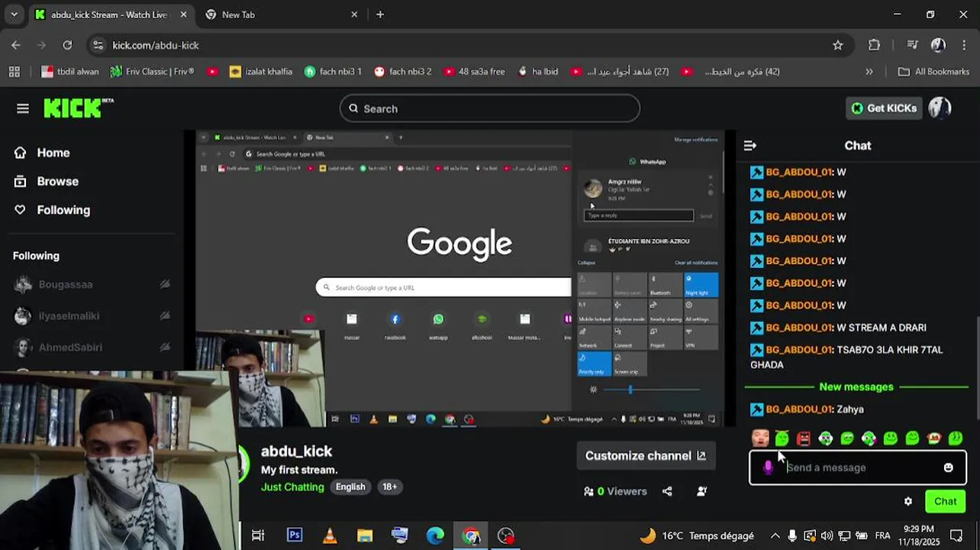Open the Kick hamburger menu
This screenshot has width=980, height=550.
tap(23, 108)
